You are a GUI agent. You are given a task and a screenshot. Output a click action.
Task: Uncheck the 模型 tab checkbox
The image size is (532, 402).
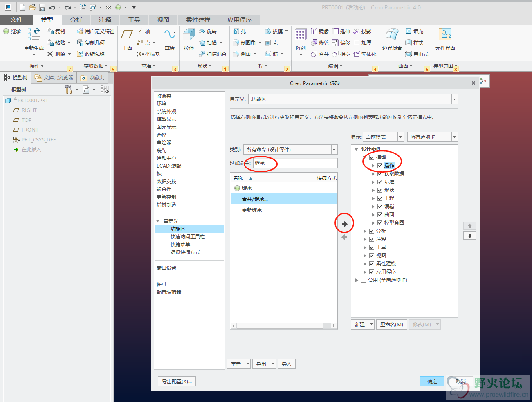point(372,157)
